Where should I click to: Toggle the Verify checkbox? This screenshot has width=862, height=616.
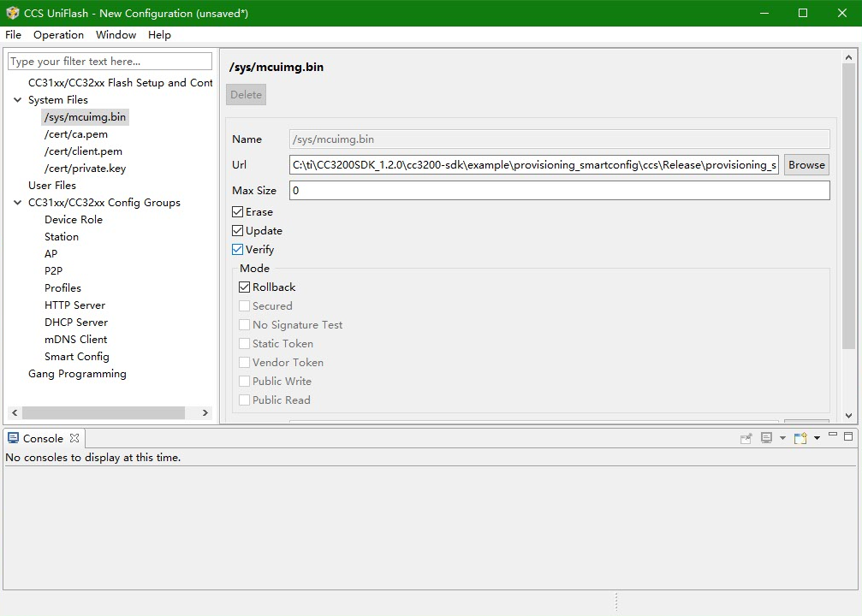click(x=237, y=249)
